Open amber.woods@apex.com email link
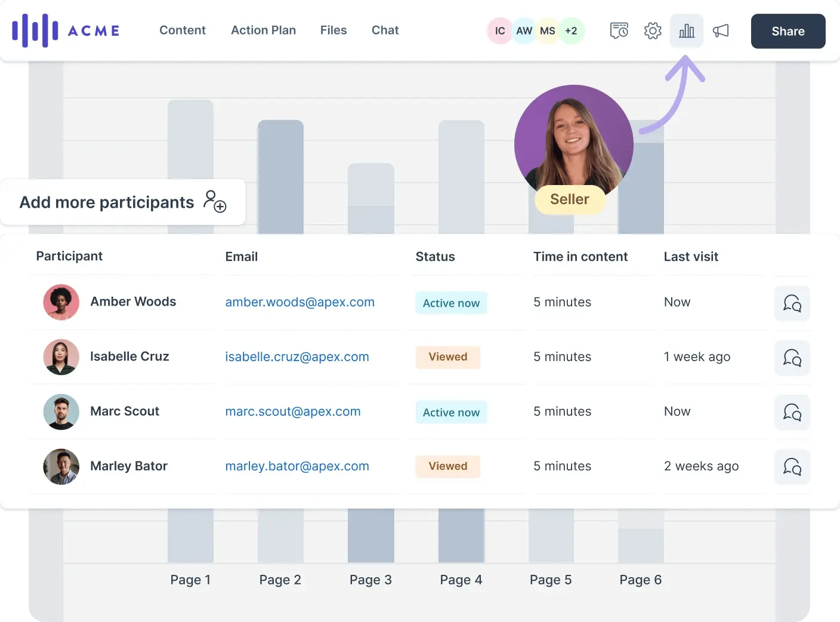 click(300, 302)
